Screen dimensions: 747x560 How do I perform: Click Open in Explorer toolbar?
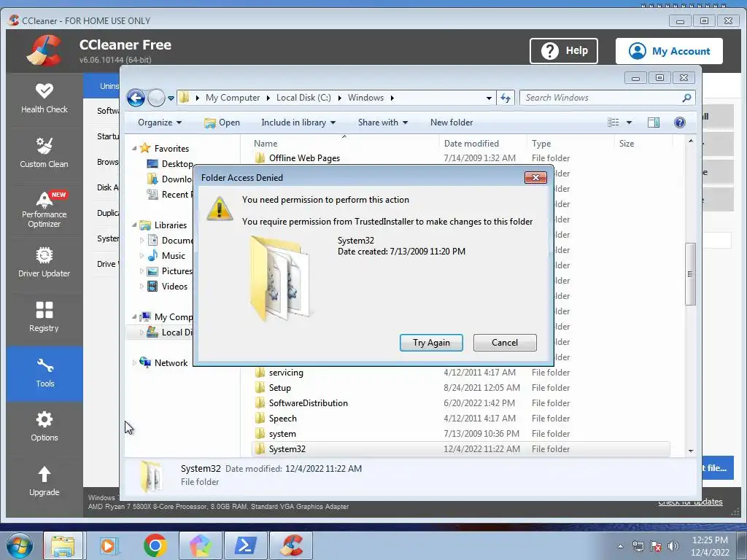tap(222, 122)
